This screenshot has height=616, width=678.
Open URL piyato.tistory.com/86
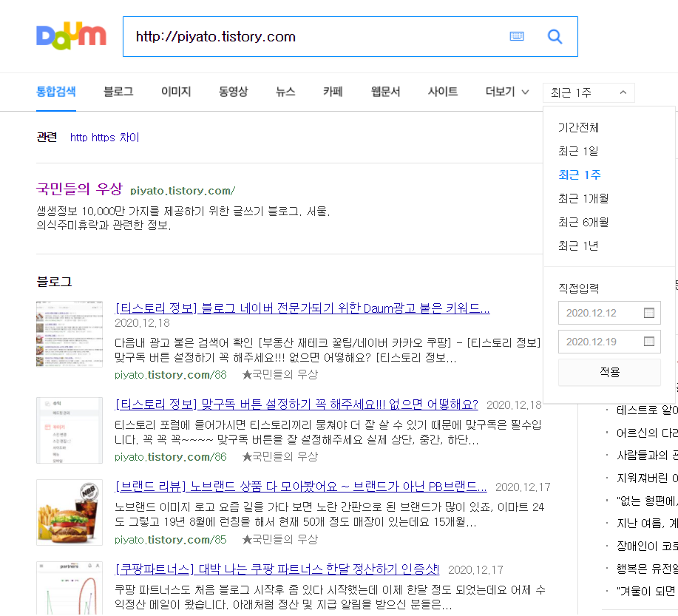[x=170, y=457]
